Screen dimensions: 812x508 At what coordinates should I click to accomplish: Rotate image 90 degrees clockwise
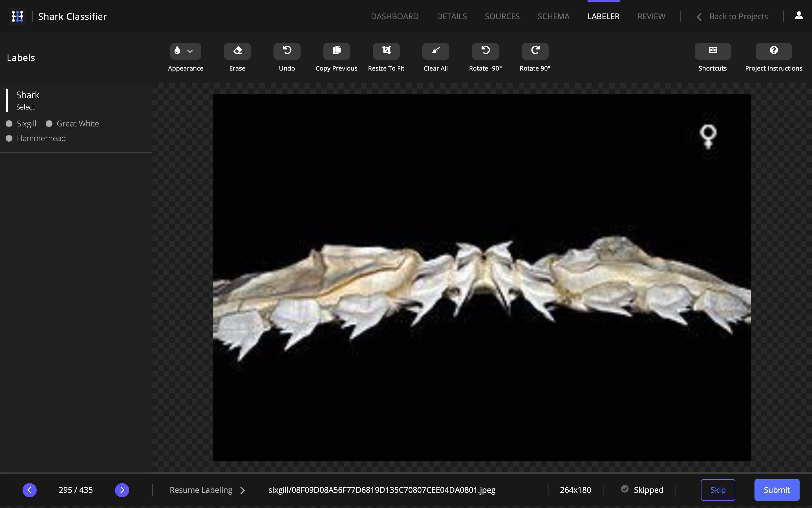click(x=535, y=51)
